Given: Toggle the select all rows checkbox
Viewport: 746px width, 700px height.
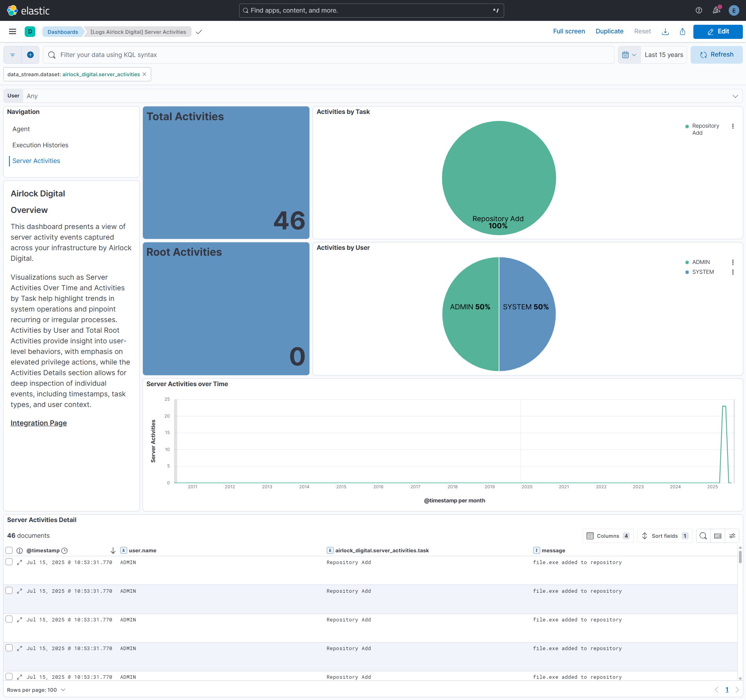Looking at the screenshot, I should 9,550.
